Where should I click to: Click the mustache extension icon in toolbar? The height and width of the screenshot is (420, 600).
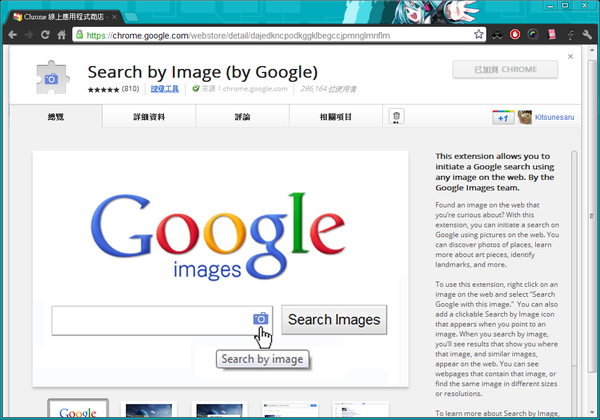(x=497, y=35)
